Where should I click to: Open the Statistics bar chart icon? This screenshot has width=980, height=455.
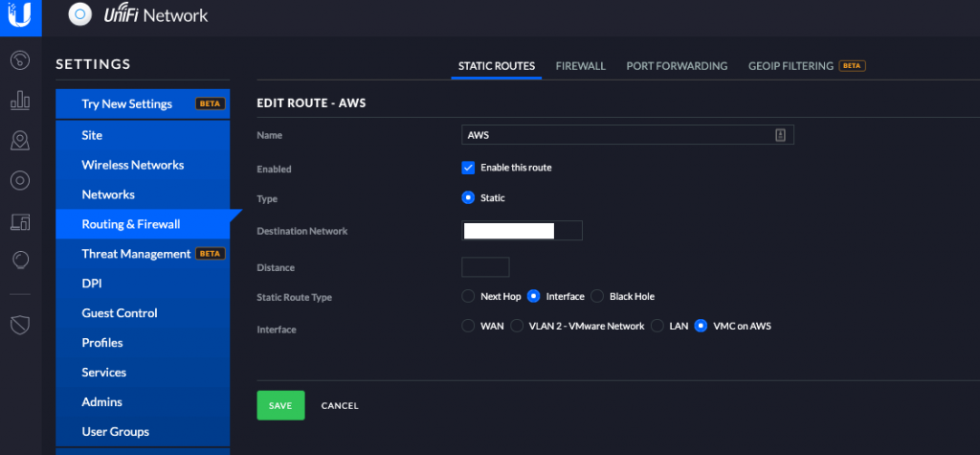20,101
